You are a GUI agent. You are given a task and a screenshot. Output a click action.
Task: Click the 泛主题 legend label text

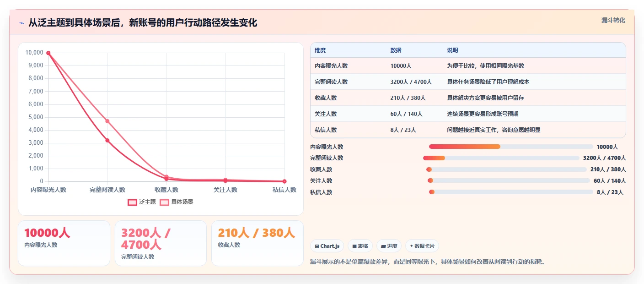(148, 202)
